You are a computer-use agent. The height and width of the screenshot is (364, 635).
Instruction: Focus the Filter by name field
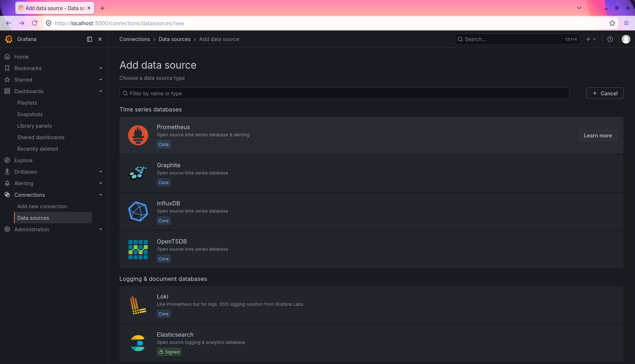(344, 93)
